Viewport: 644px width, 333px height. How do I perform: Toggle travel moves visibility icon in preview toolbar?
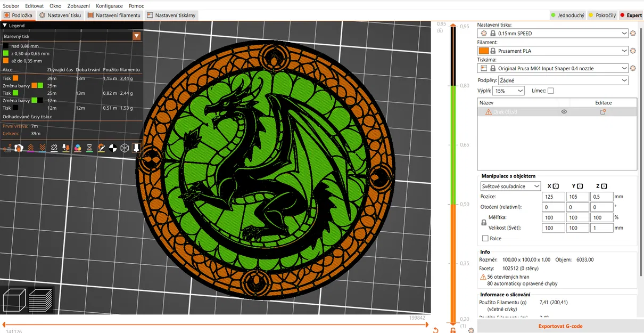pos(7,148)
